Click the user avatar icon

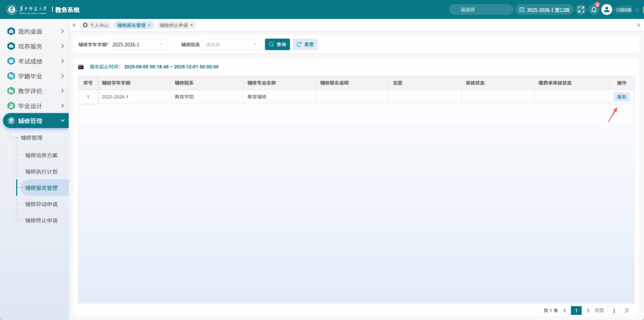606,10
